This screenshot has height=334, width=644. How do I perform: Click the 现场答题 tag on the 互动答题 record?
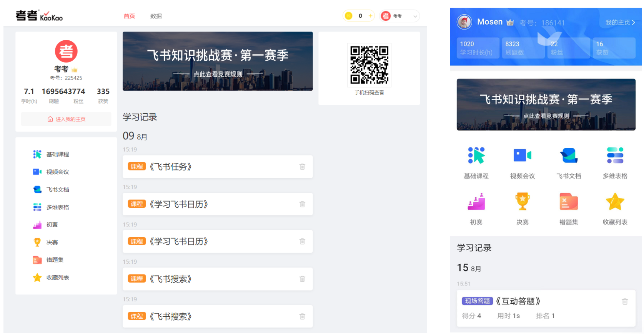[477, 301]
